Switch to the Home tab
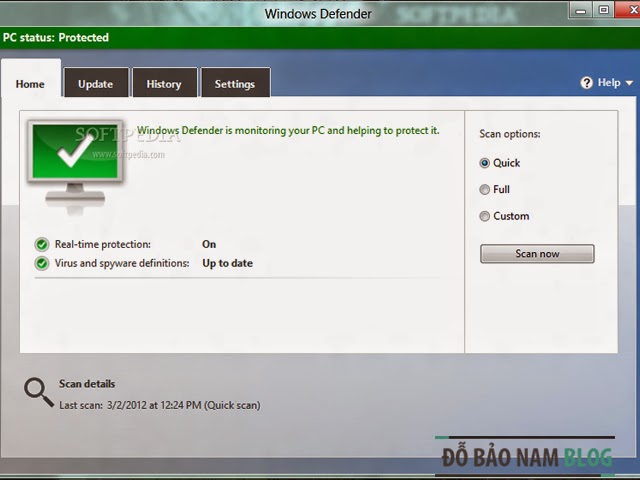The image size is (640, 480). tap(31, 78)
